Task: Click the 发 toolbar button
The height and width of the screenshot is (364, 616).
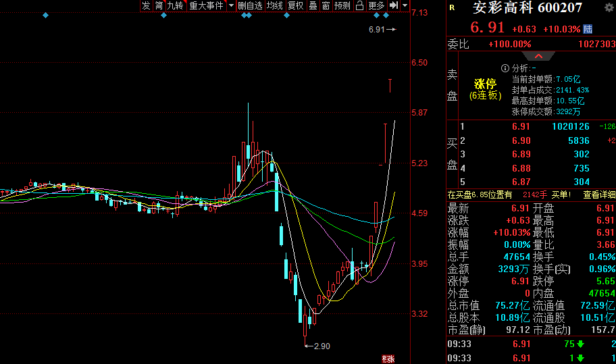Action: click(x=146, y=5)
